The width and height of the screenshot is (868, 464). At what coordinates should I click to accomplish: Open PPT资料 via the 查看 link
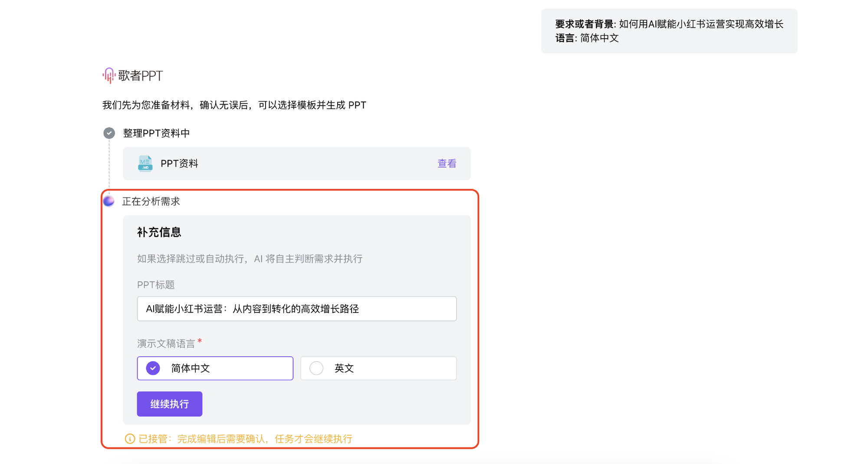(447, 164)
